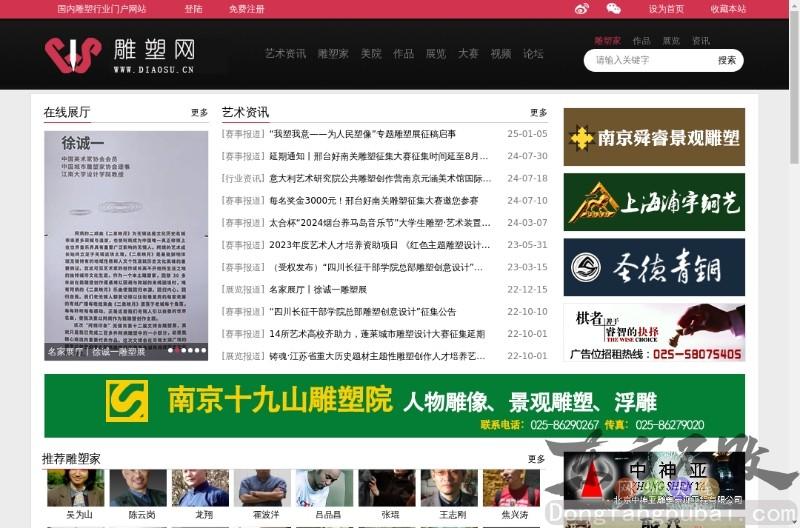800x528 pixels.
Task: Open news 每名奖金3000元 邢台好南关
Action: pyautogui.click(x=373, y=200)
